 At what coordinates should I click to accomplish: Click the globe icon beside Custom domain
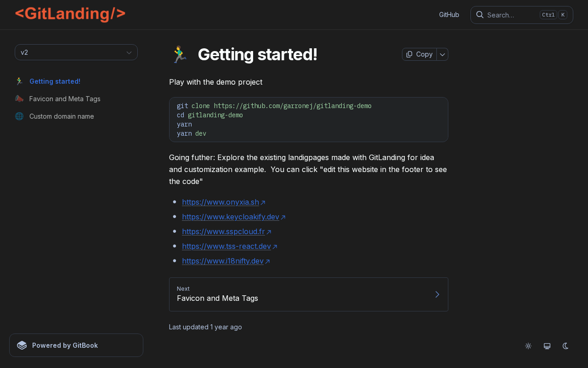[19, 116]
